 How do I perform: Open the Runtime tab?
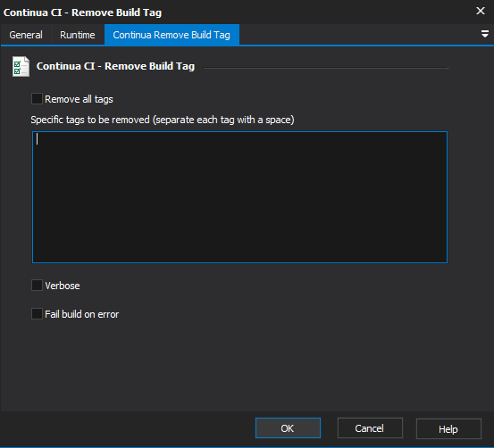tap(78, 35)
